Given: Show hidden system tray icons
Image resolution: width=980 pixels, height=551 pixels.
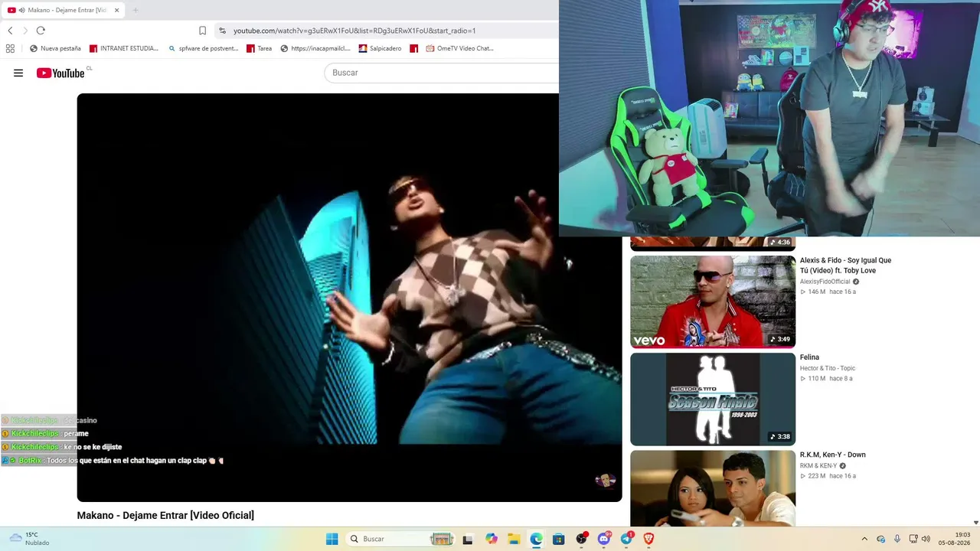Looking at the screenshot, I should coord(864,539).
